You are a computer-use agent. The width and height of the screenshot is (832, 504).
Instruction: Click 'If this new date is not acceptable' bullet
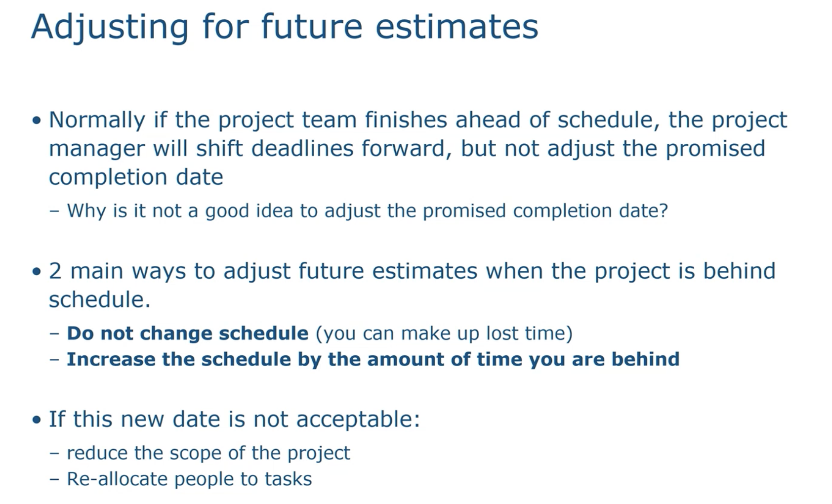click(x=234, y=420)
